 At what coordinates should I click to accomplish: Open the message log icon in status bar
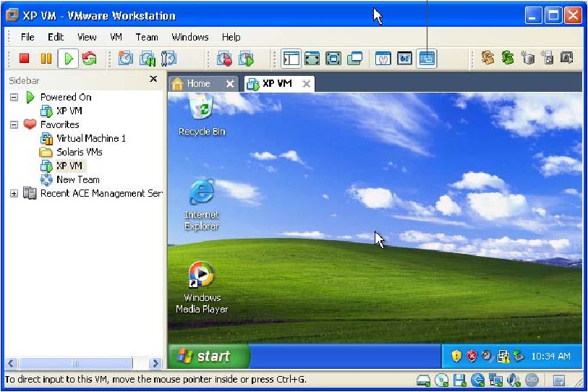tap(559, 380)
